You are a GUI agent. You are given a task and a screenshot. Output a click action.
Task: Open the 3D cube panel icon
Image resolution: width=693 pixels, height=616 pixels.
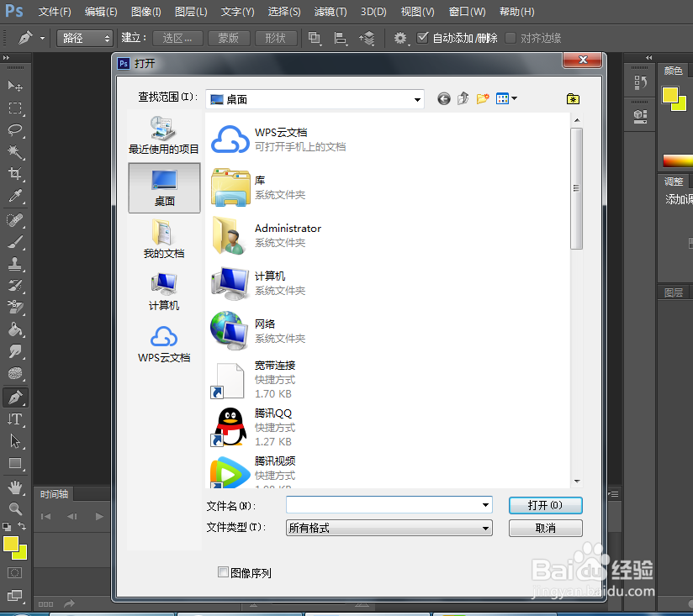[640, 116]
